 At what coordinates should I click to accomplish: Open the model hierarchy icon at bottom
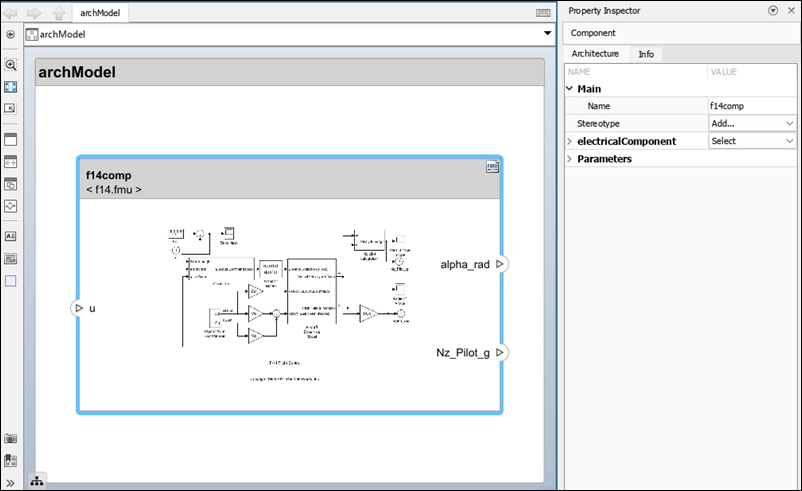tap(37, 481)
